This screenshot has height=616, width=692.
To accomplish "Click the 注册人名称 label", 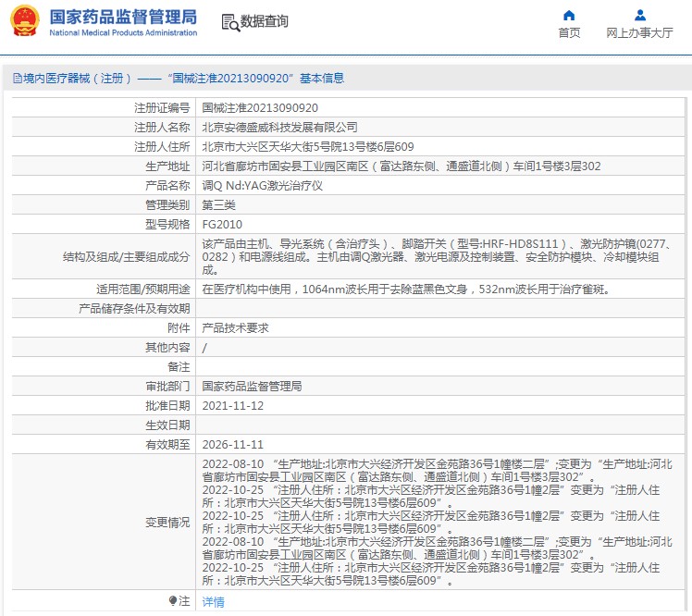I will tap(162, 128).
